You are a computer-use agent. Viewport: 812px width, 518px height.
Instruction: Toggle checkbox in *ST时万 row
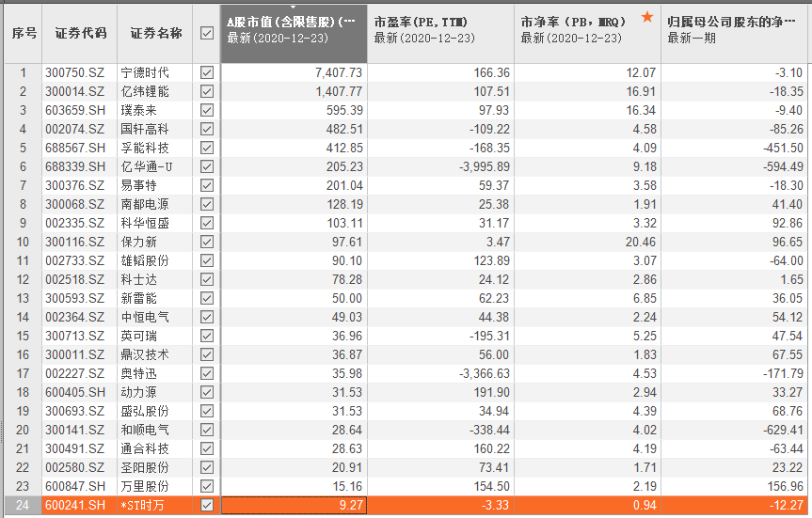point(207,505)
